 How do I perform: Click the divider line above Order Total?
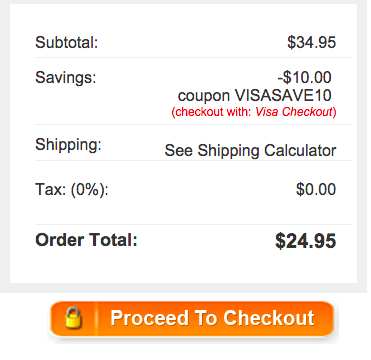[x=193, y=224]
